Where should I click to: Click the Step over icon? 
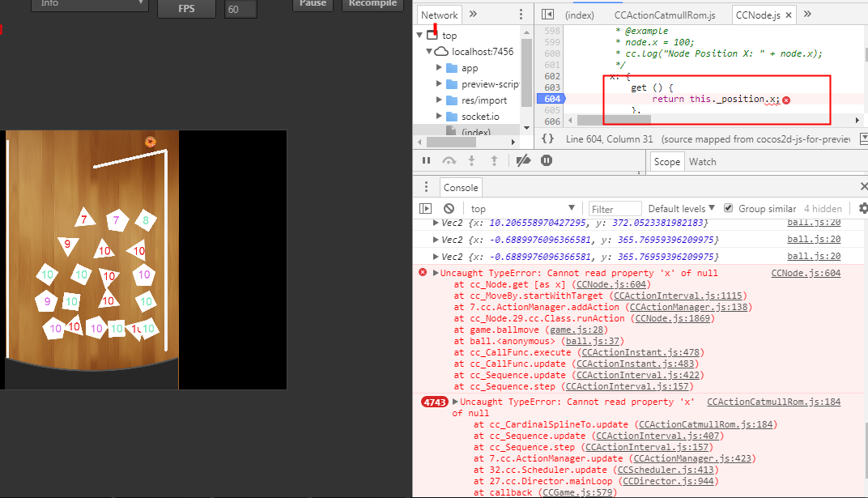(449, 160)
